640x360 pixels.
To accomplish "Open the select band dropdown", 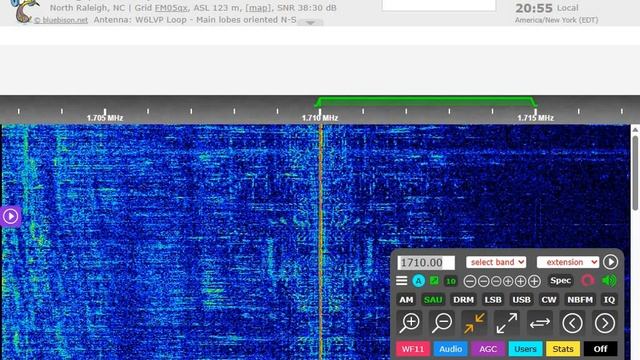I will coord(496,262).
